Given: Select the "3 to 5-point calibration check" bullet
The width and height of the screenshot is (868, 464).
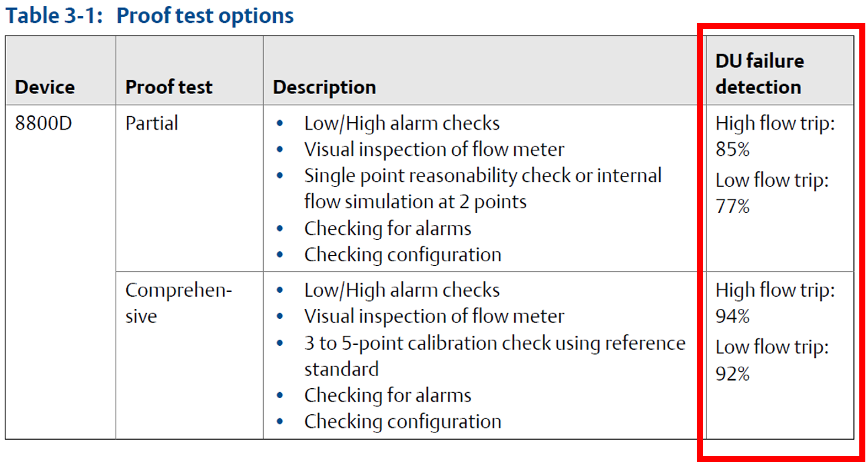Looking at the screenshot, I should [x=494, y=343].
